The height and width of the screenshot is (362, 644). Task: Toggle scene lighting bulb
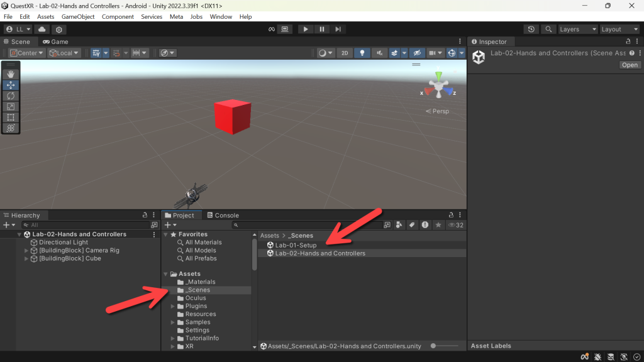pos(362,53)
